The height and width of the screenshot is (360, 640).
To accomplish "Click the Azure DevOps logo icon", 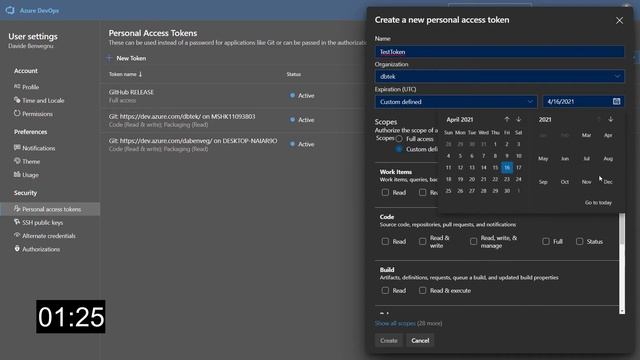I will tap(10, 10).
